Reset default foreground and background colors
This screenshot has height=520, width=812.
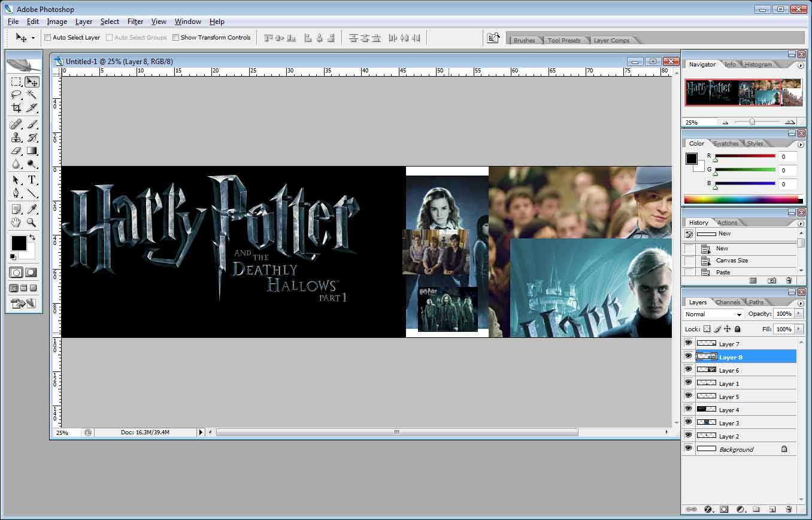point(13,257)
